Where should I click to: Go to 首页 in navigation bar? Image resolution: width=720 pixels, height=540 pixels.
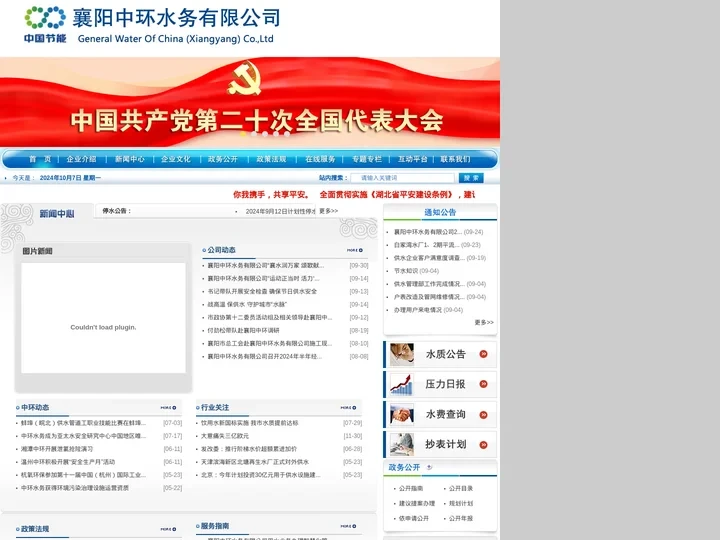click(x=40, y=159)
